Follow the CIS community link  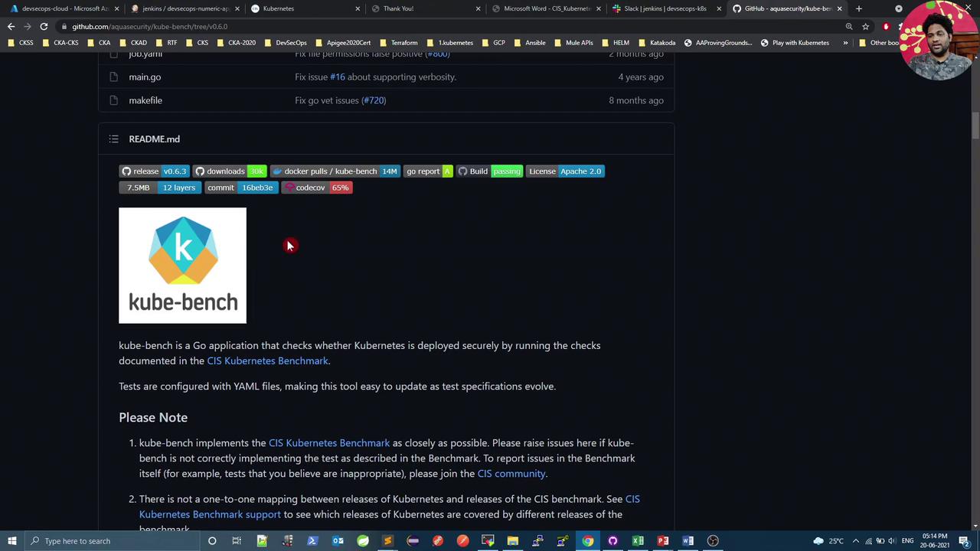pos(511,474)
